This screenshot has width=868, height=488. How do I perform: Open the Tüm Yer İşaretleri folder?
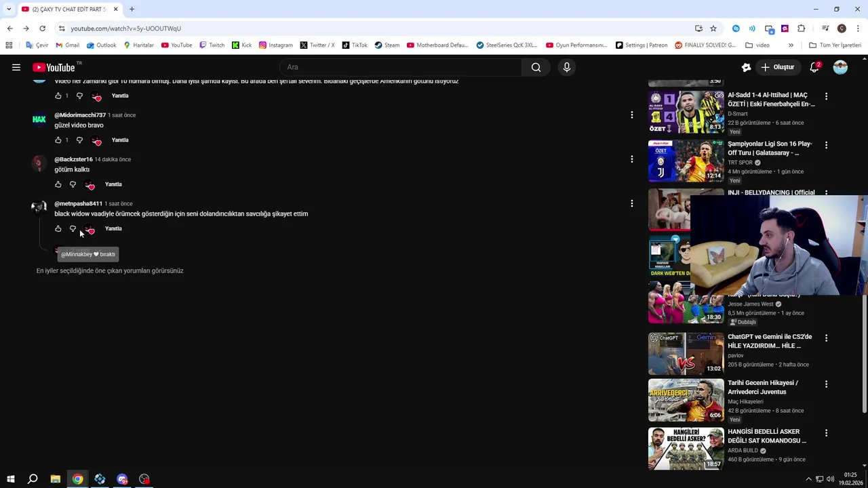tap(835, 45)
